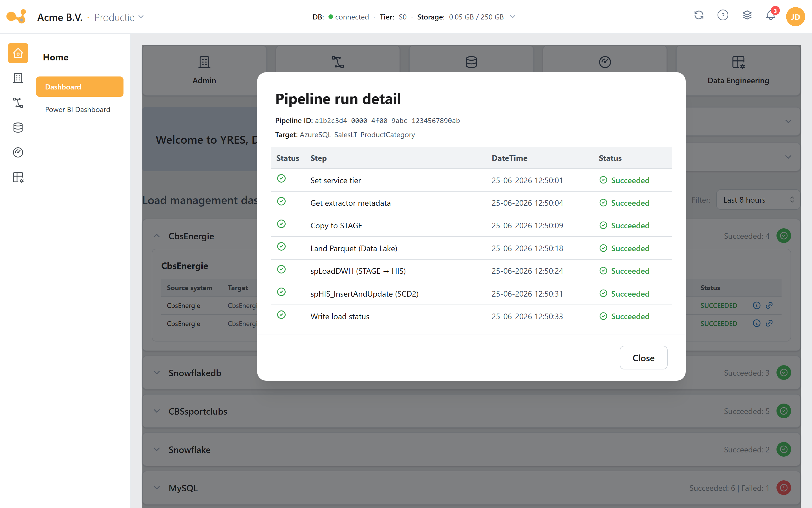Open the Data Engineering card tab
This screenshot has width=812, height=508.
[x=738, y=71]
